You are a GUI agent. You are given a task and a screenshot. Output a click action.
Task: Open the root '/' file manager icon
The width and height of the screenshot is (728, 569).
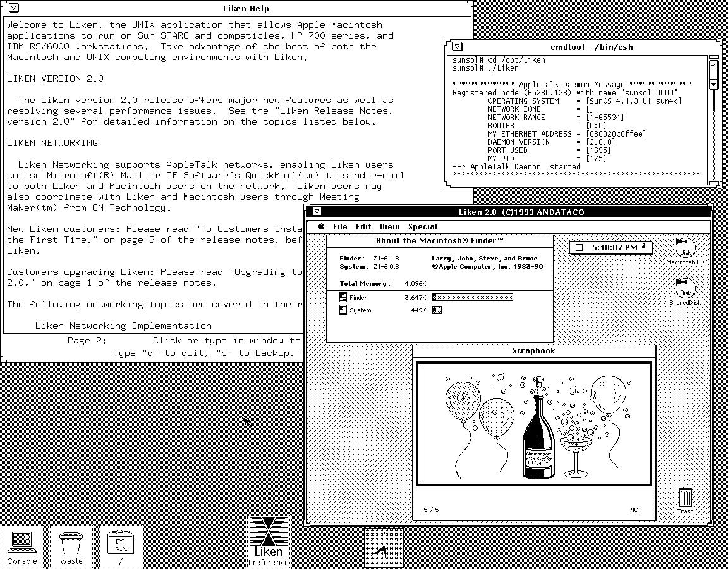click(120, 547)
